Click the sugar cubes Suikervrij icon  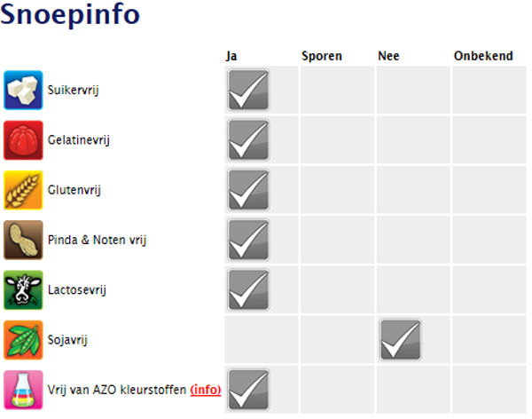tap(23, 90)
